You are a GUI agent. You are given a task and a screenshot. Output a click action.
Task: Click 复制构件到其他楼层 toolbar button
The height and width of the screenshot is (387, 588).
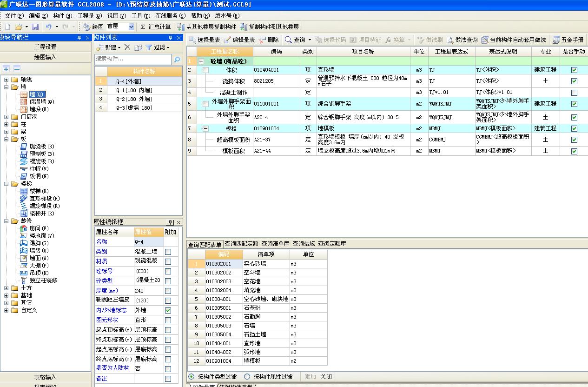tap(270, 27)
